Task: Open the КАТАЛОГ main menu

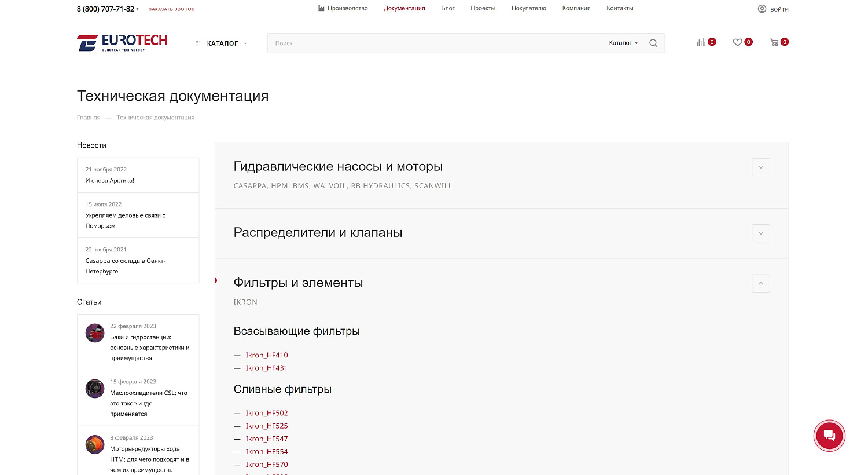Action: [222, 43]
